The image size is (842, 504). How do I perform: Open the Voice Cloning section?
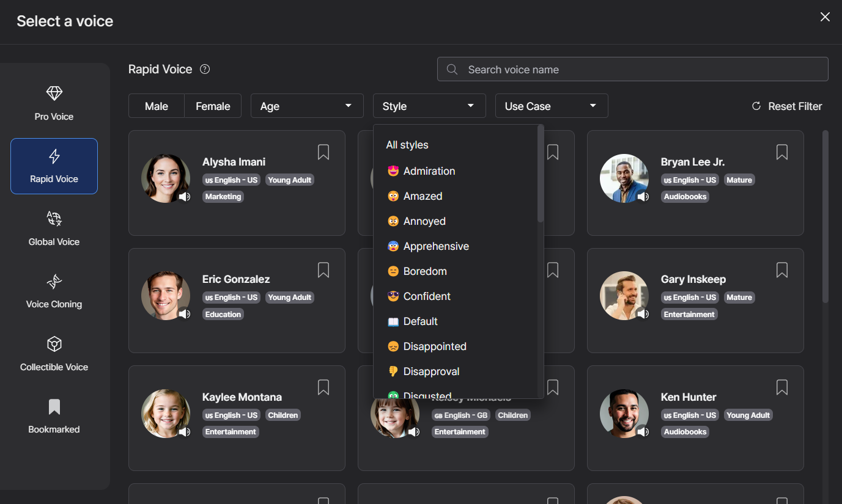(x=54, y=291)
